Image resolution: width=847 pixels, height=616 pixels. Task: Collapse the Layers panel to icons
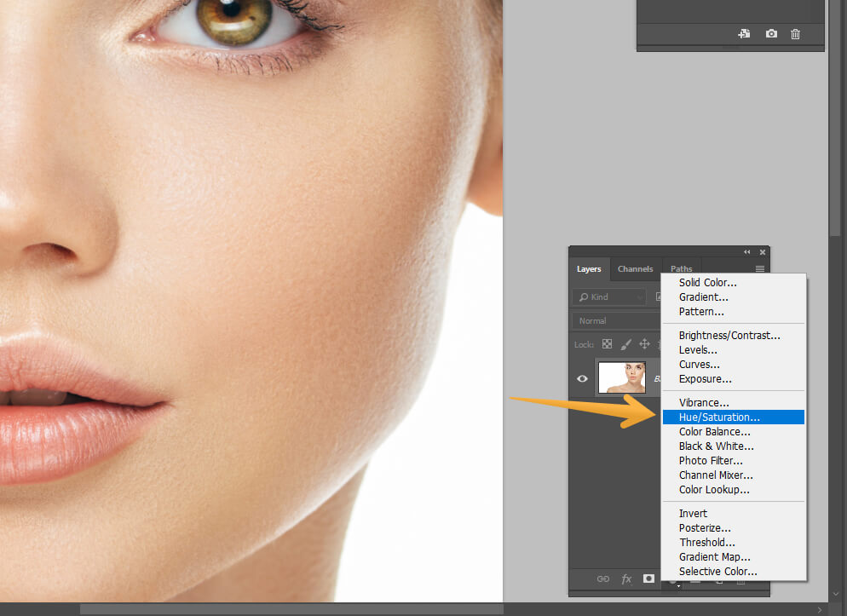[x=746, y=251]
